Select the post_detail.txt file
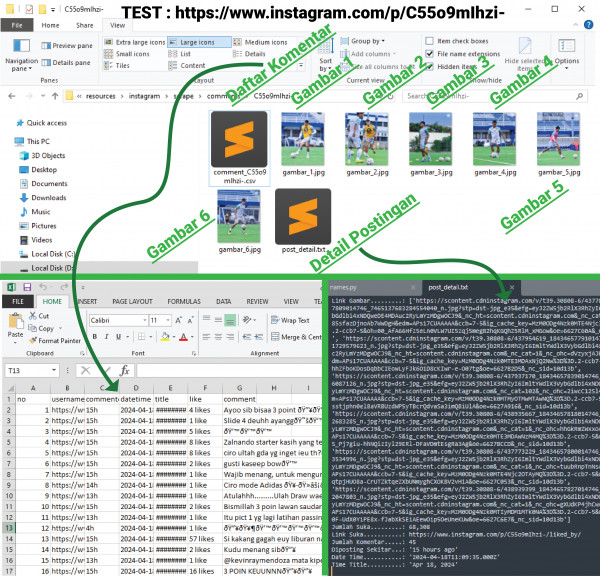Screen dimensions: 600x576 click(303, 221)
